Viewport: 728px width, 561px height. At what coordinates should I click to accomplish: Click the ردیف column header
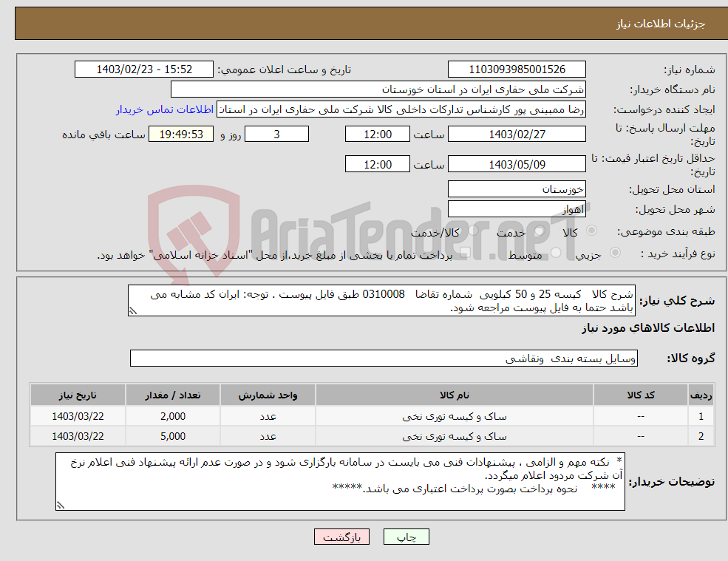click(701, 395)
